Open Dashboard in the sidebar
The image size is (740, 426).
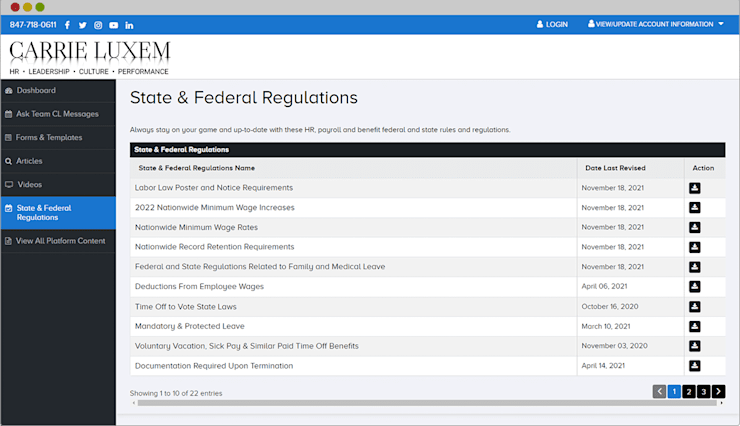58,91
